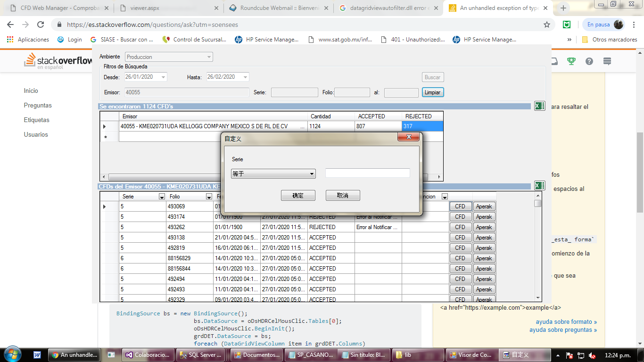
Task: Open the Otros marcadores bookmark folder
Action: 609,40
